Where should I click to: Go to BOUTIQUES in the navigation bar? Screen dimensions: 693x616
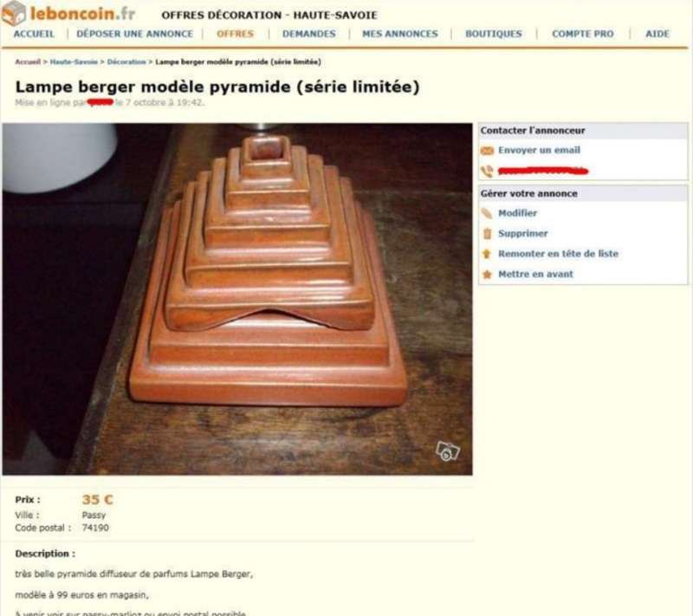click(x=494, y=34)
